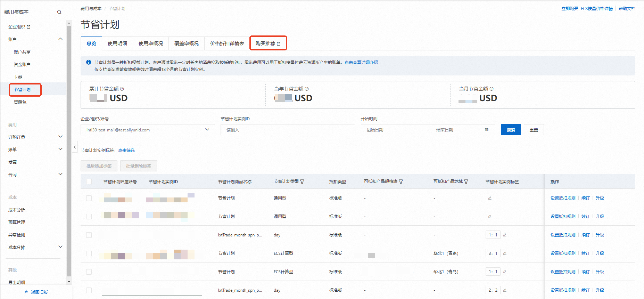Switch to the 覆盖率概况 tab
Image resolution: width=644 pixels, height=299 pixels.
tap(187, 43)
